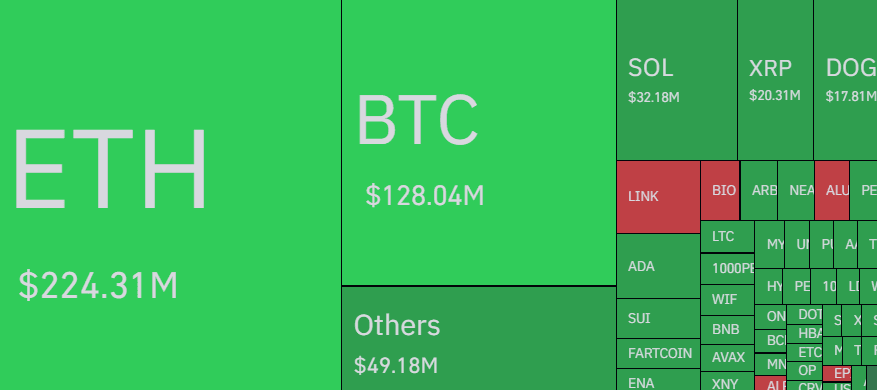Click the BTC $128.04M block
Screen dimensions: 877x390
click(479, 143)
